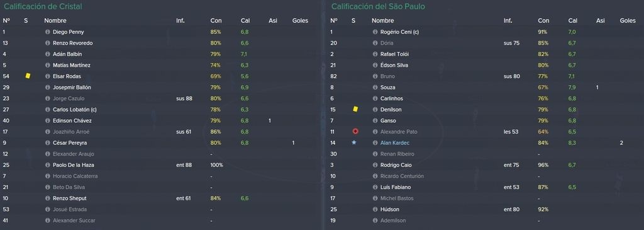
Task: Click Elsar Rodas's yellow card icon
Action: coord(28,76)
